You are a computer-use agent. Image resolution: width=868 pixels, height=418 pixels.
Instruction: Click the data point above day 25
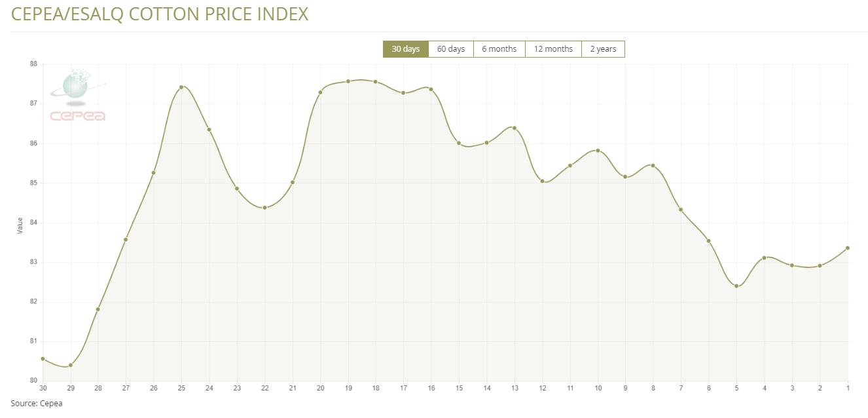181,87
